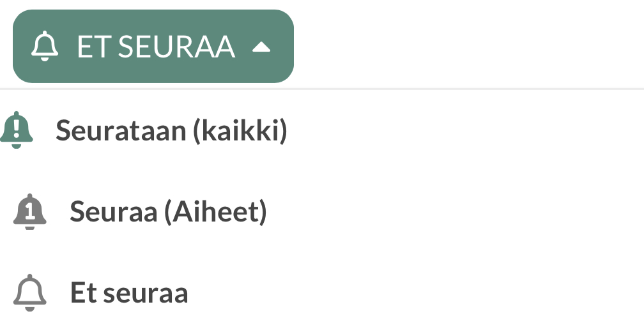This screenshot has height=332, width=644.
Task: Click the numbered bell icon beside Seuraa (Aiheet)
Action: pos(30,212)
